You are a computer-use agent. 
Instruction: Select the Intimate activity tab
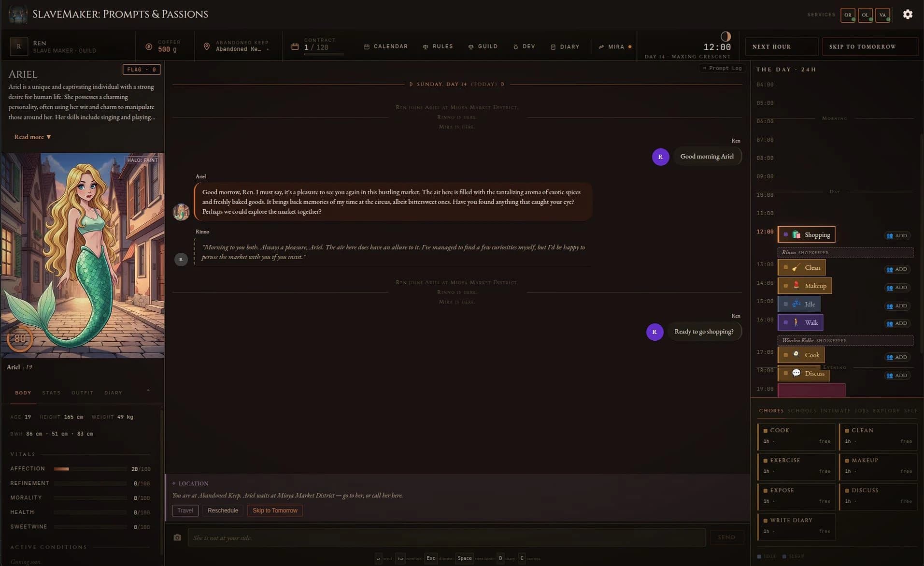pos(835,411)
